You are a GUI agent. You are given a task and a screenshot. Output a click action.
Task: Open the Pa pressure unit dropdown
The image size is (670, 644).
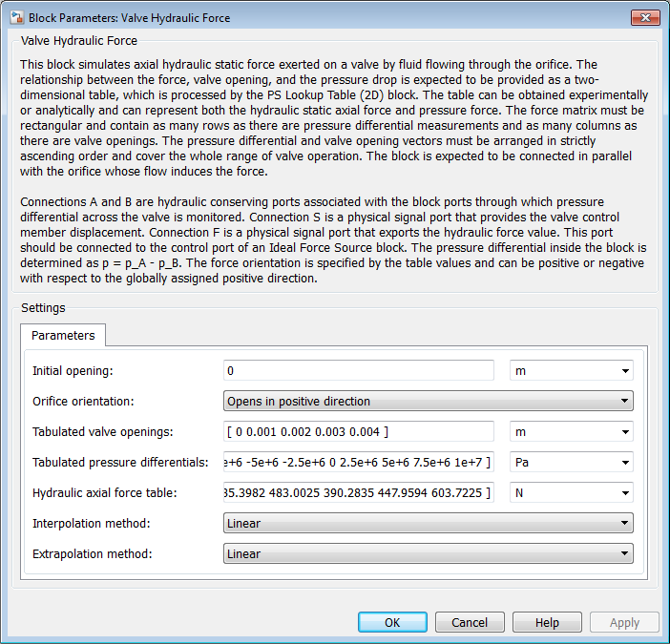[571, 463]
